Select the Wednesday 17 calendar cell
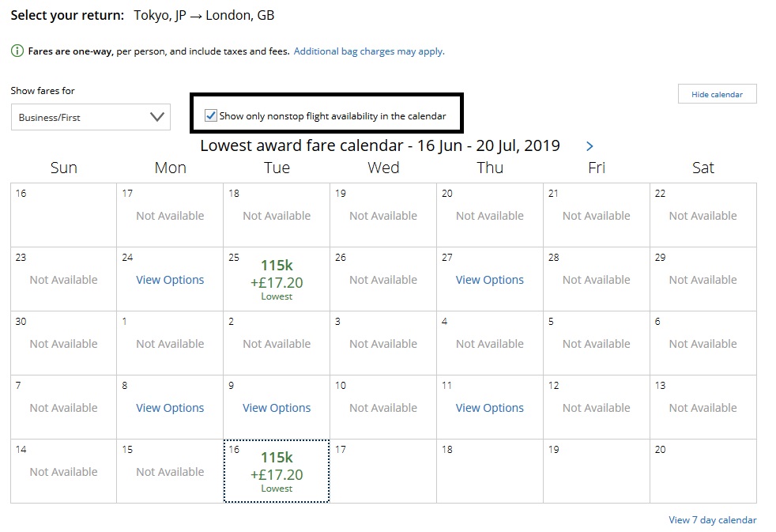Screen dimensions: 776x532 383,472
